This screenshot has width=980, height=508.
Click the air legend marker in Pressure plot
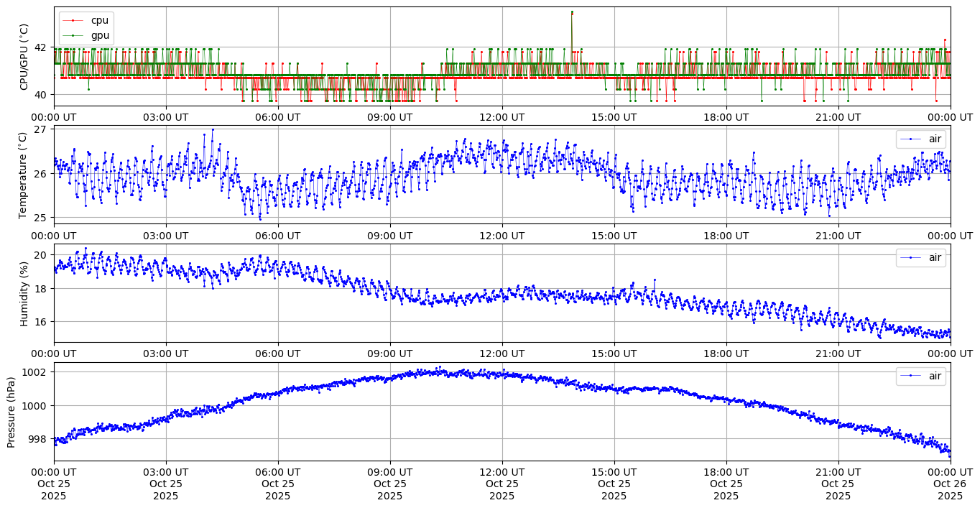[x=911, y=376]
